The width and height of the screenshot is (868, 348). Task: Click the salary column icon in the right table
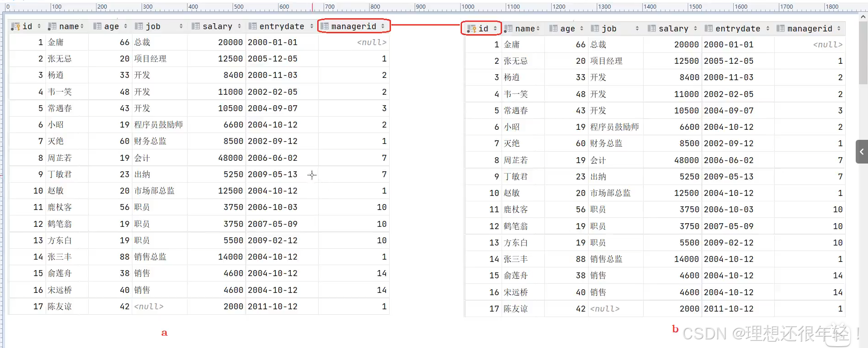652,29
